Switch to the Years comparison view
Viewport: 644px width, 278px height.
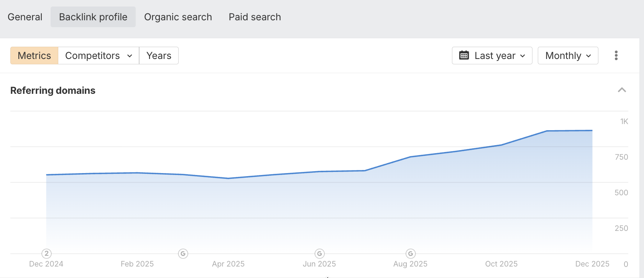(159, 56)
